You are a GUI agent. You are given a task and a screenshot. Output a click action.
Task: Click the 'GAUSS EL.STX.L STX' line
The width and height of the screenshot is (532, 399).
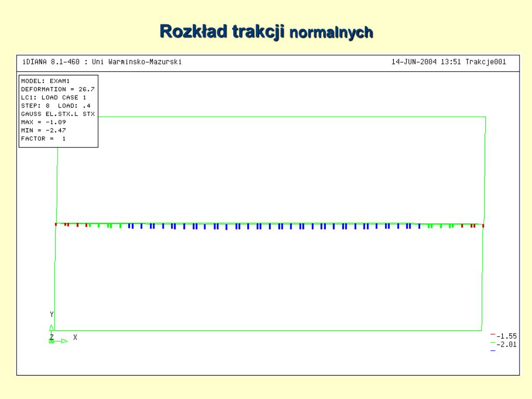[58, 114]
